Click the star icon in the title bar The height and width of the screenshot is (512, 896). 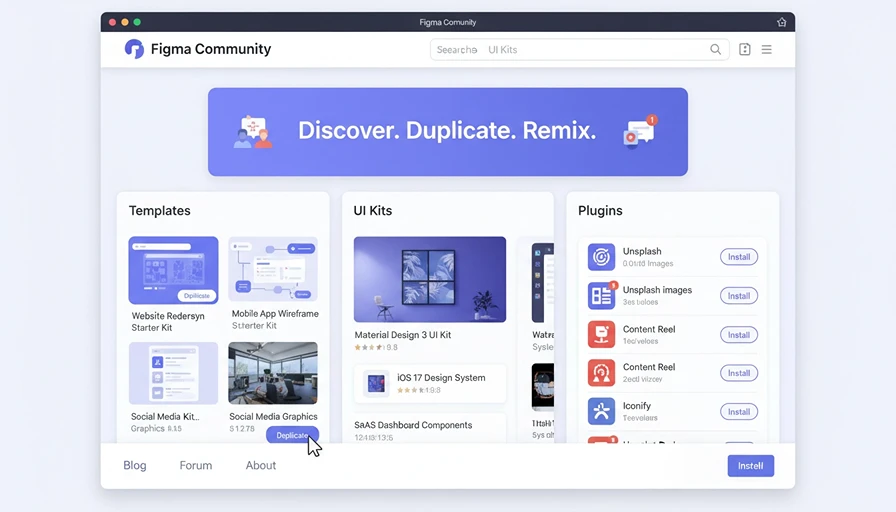(782, 22)
